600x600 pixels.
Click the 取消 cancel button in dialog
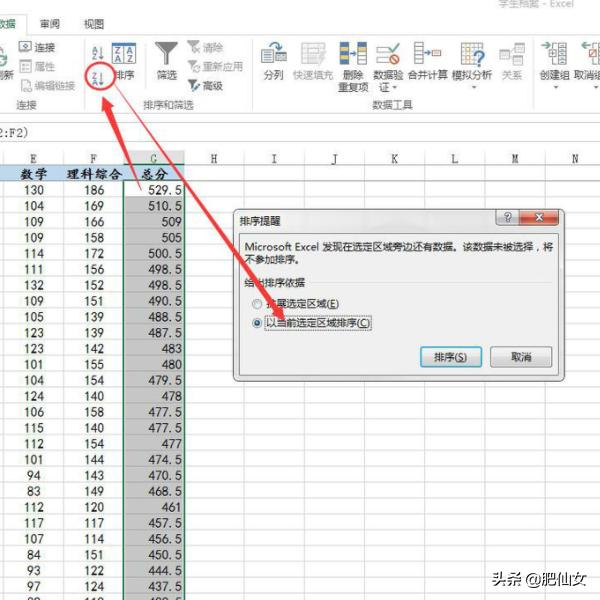coord(521,357)
